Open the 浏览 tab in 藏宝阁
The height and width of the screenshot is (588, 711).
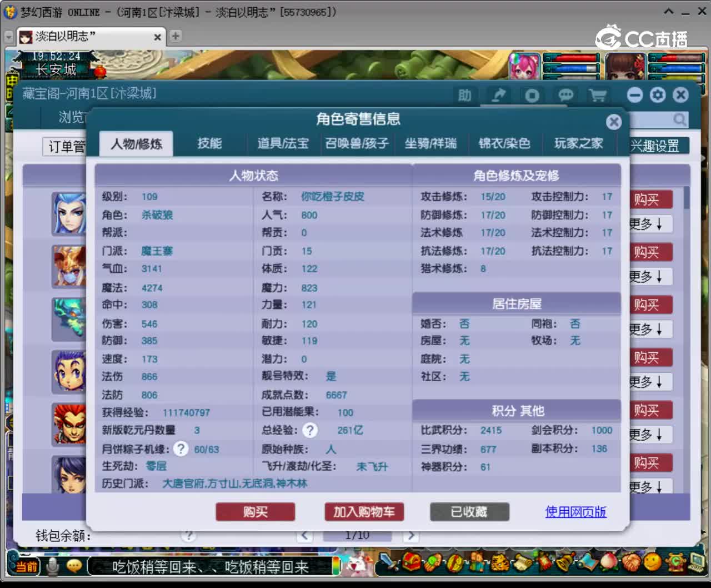71,117
